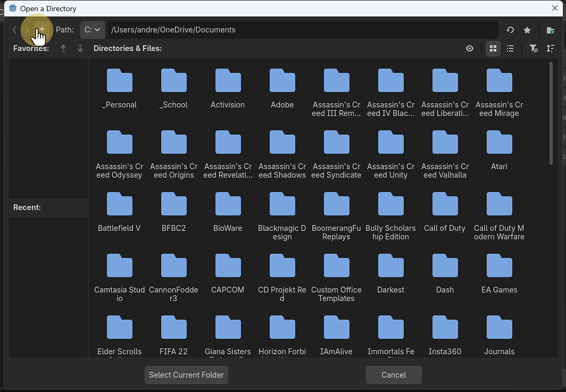Create a new directory using the folder-plus icon
This screenshot has height=392, width=566.
click(x=551, y=30)
